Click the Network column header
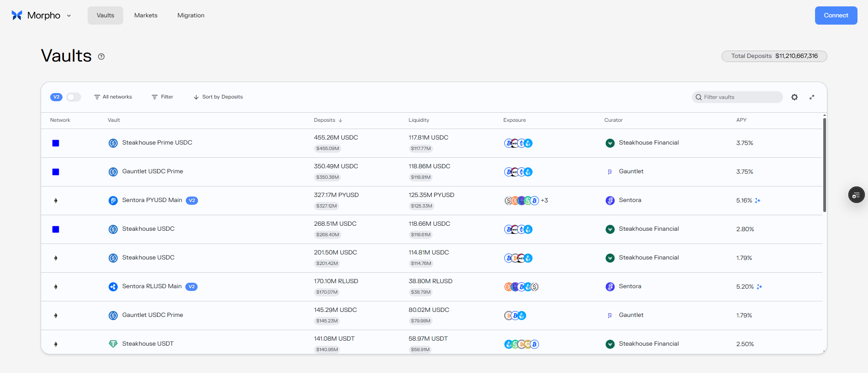The height and width of the screenshot is (373, 868). [x=60, y=120]
